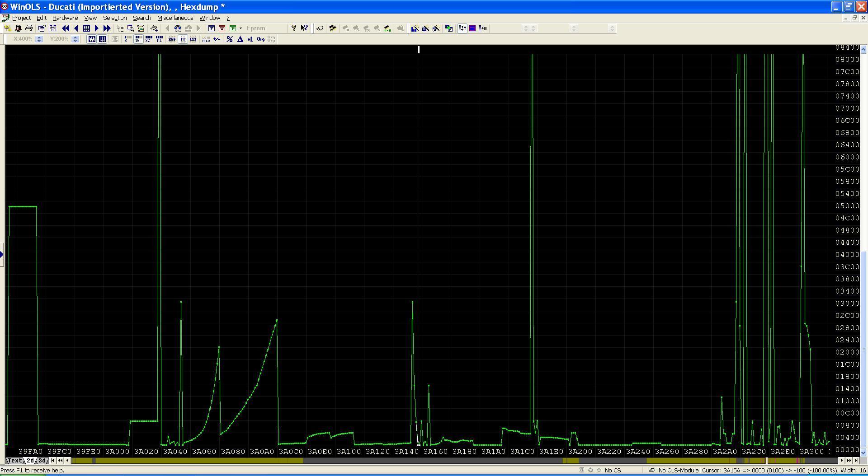Open the Project menu
The width and height of the screenshot is (868, 476).
coord(21,18)
